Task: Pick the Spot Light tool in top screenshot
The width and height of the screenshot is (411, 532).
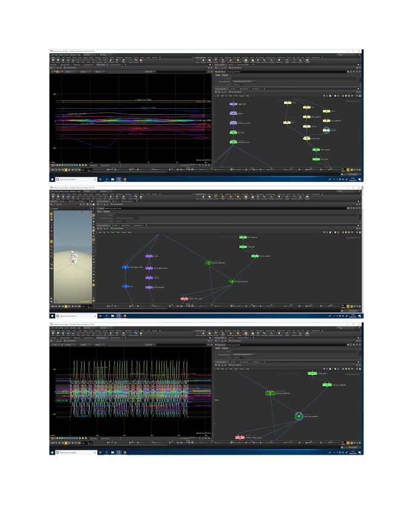Action: (209, 61)
